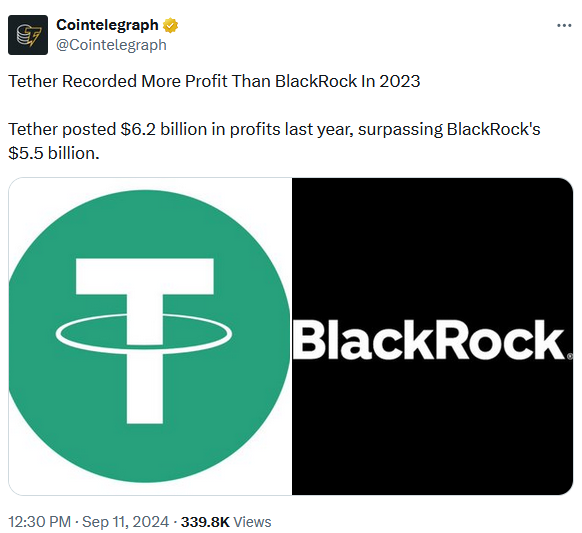
Task: Click the 339.8K view count
Action: [x=205, y=522]
